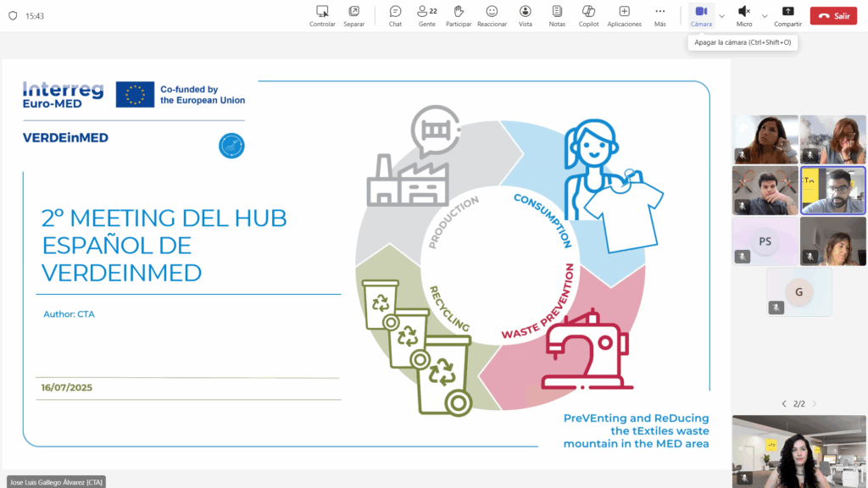The height and width of the screenshot is (488, 868).
Task: Unmute using the Micro button
Action: coord(744,16)
